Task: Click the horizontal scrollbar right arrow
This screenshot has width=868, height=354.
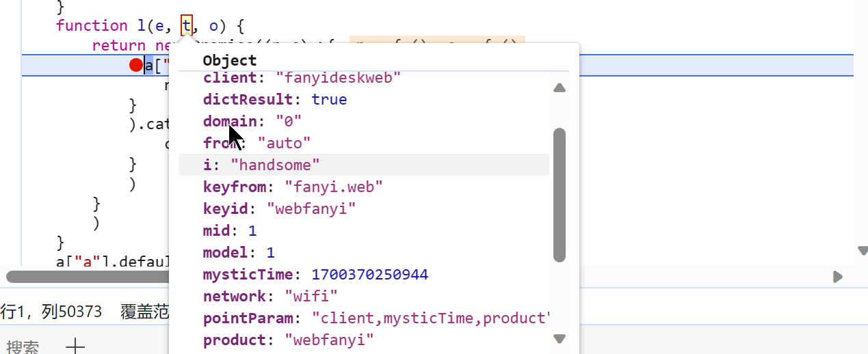Action: tap(837, 277)
